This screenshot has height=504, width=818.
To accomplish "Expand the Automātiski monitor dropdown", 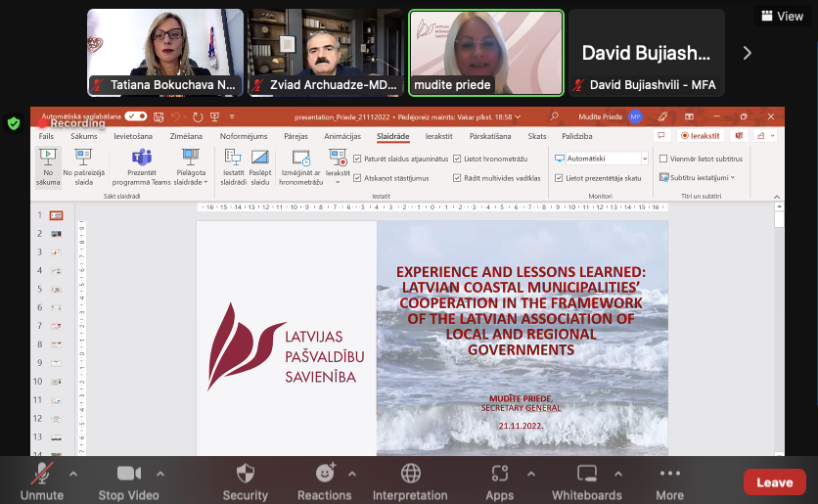I will [644, 159].
